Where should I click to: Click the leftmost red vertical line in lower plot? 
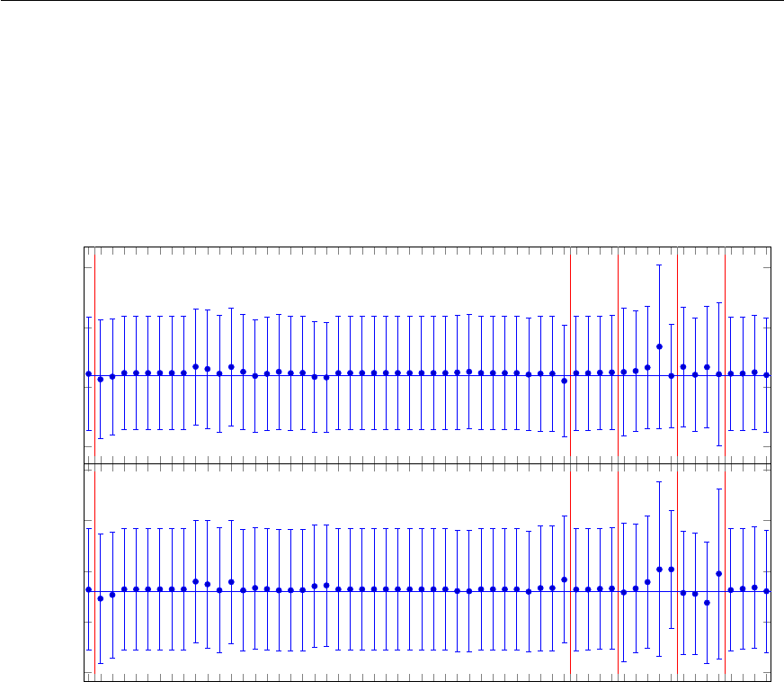[94, 572]
